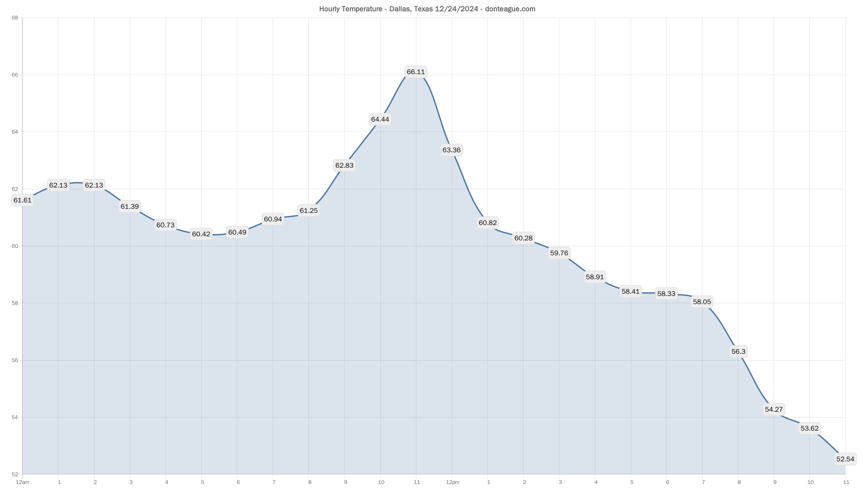The height and width of the screenshot is (488, 868).
Task: Click the 61.39 temperature label
Action: click(130, 206)
